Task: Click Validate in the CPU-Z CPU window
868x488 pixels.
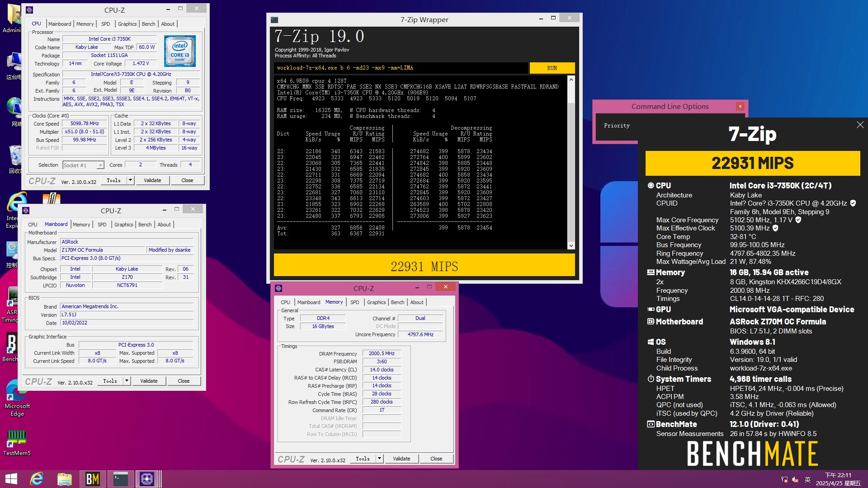Action: (152, 180)
